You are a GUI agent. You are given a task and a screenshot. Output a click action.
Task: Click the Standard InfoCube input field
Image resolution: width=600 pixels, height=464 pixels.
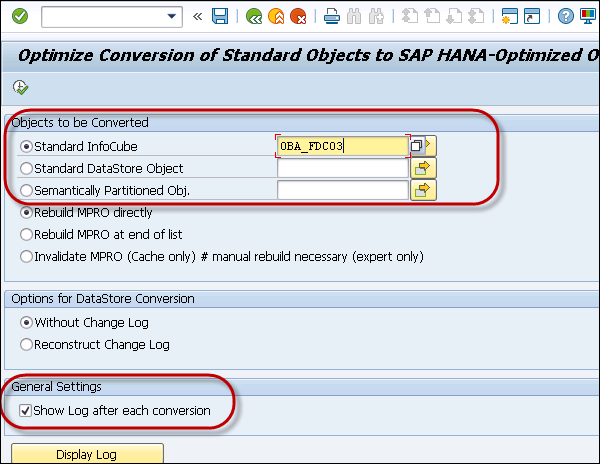[342, 146]
